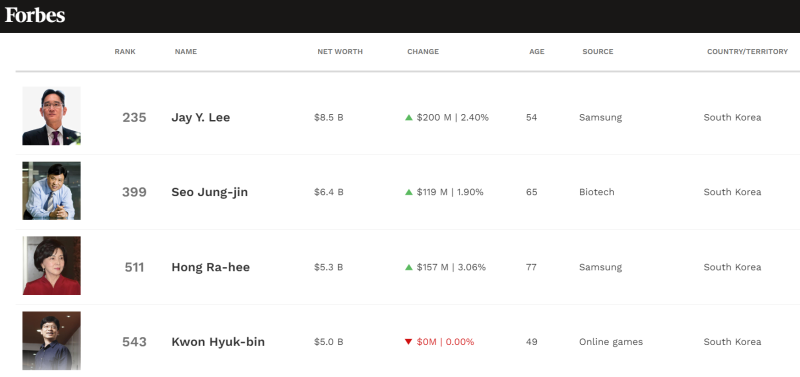Click the Forbes logo
This screenshot has height=377, width=800.
point(35,15)
